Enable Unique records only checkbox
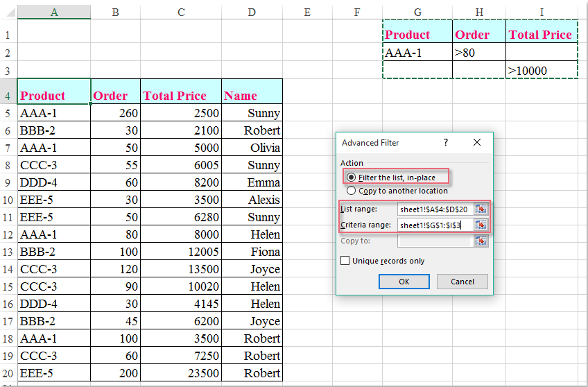Image resolution: width=588 pixels, height=387 pixels. pyautogui.click(x=345, y=261)
